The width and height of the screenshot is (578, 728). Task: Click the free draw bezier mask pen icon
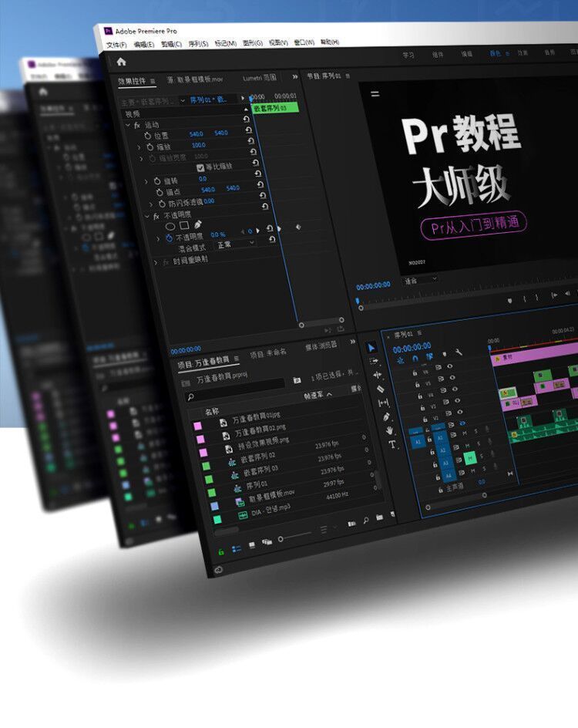point(197,224)
